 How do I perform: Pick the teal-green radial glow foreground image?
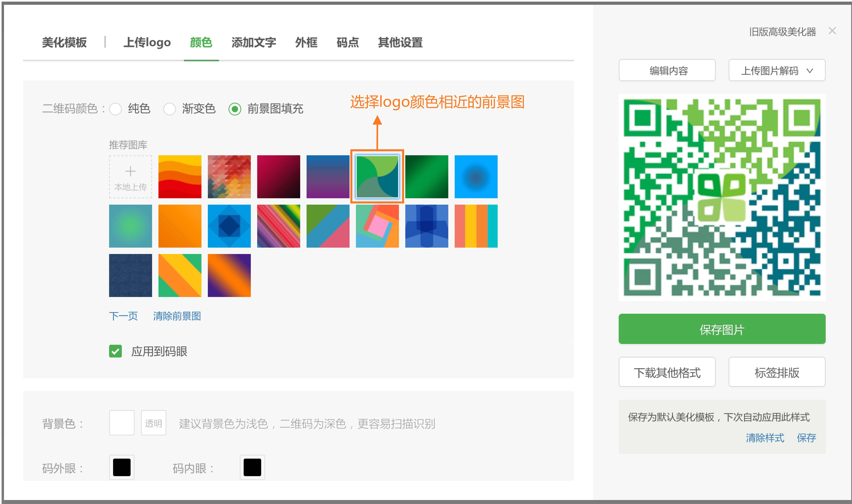[x=130, y=226]
